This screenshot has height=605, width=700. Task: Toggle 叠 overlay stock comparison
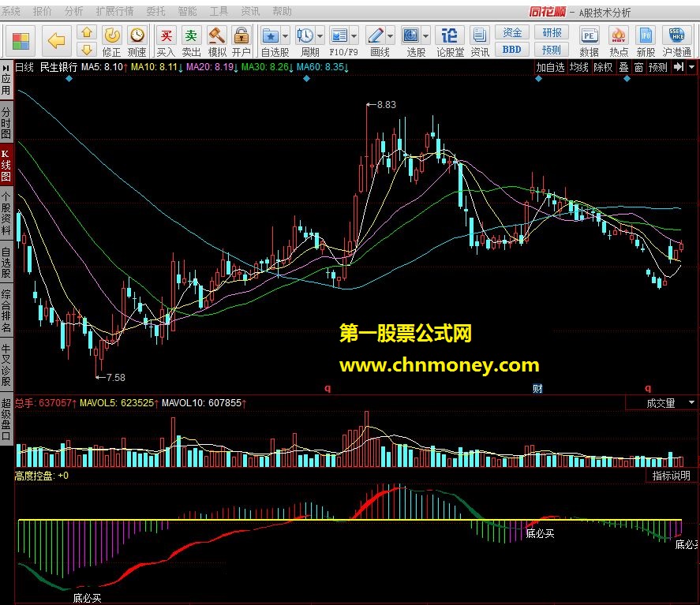623,67
